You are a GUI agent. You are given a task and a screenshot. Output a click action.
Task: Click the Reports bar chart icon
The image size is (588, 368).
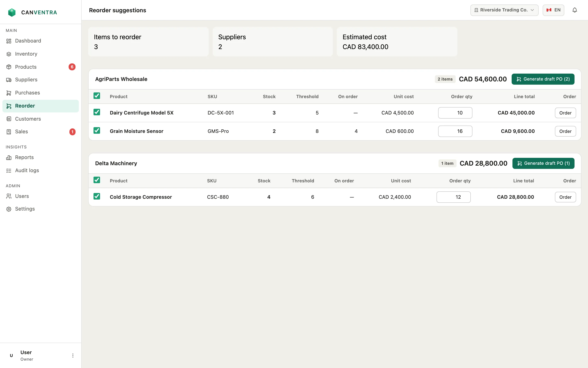(9, 157)
